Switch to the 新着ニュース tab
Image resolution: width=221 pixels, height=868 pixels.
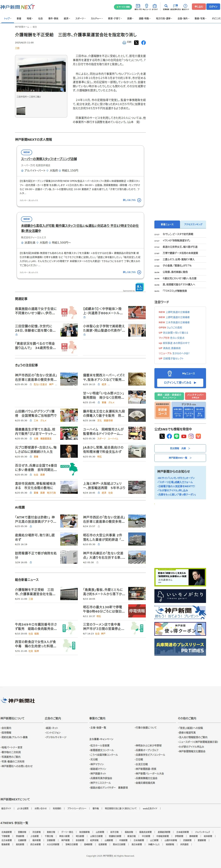pos(167,224)
